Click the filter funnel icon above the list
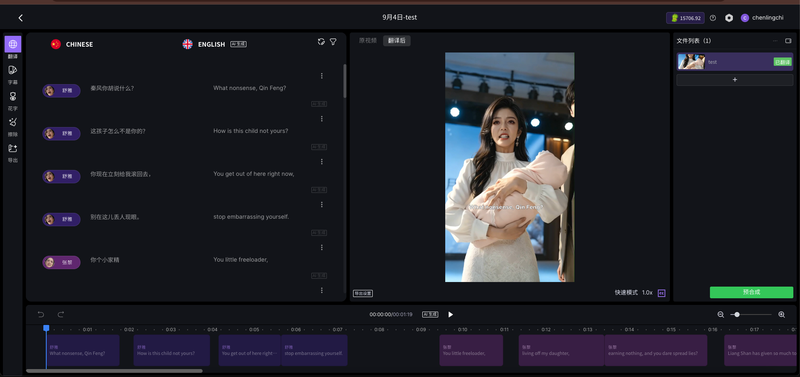The image size is (800, 377). click(333, 42)
